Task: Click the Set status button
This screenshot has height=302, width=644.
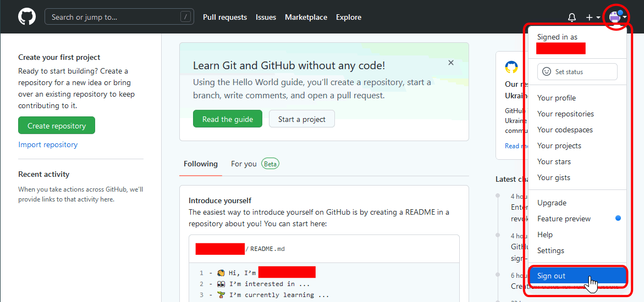Action: click(x=577, y=71)
